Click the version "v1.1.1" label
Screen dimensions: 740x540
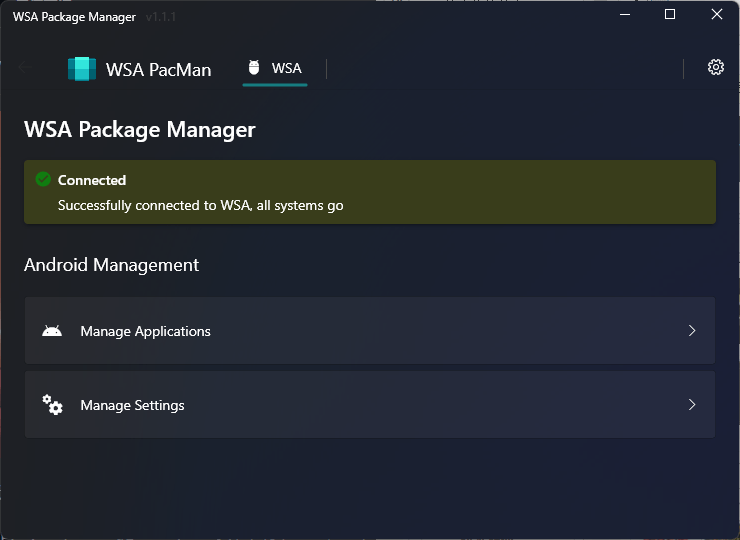click(161, 17)
